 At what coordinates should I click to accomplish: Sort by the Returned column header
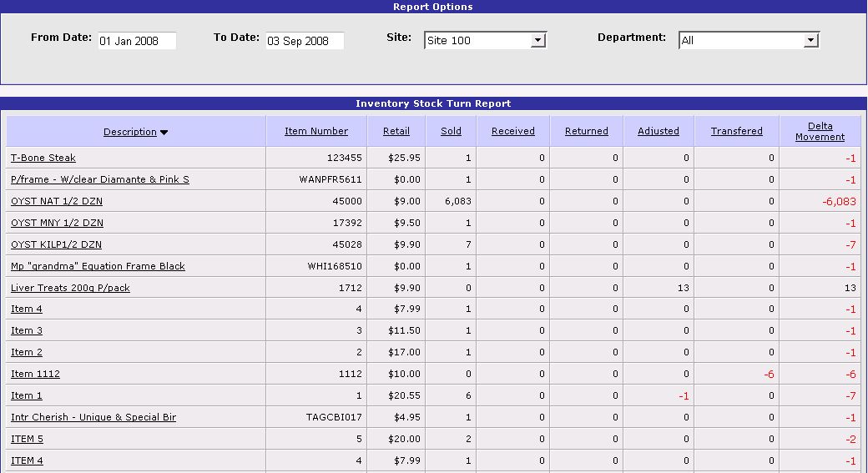point(586,132)
